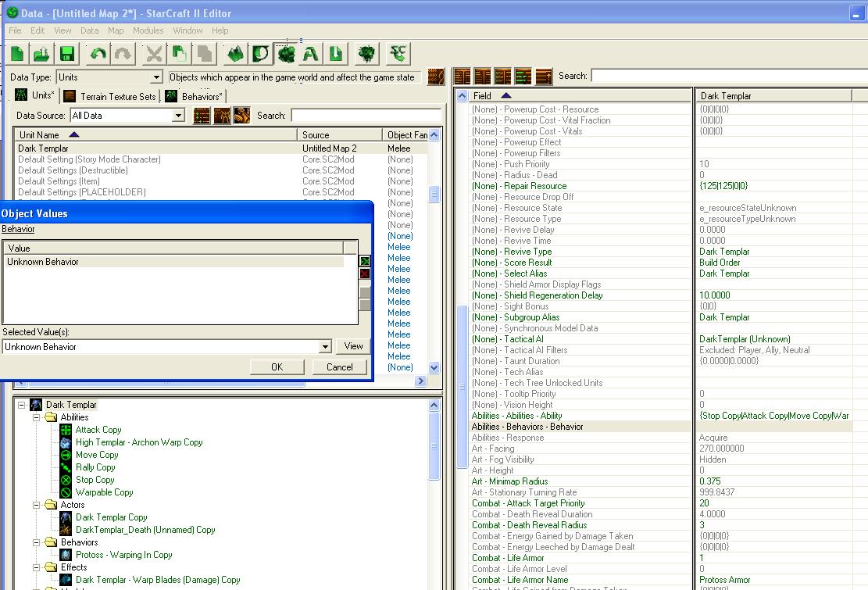Click Move Copy ability icon in tree
This screenshot has width=868, height=590.
(x=66, y=455)
